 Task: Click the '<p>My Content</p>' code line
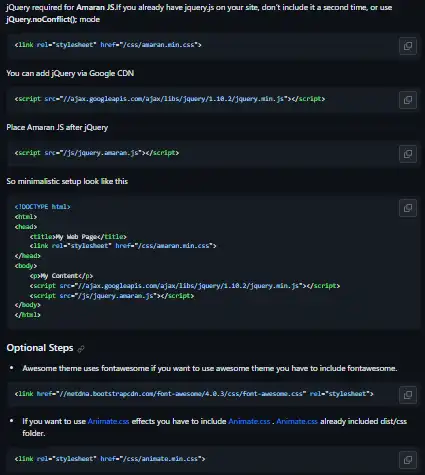coord(61,276)
